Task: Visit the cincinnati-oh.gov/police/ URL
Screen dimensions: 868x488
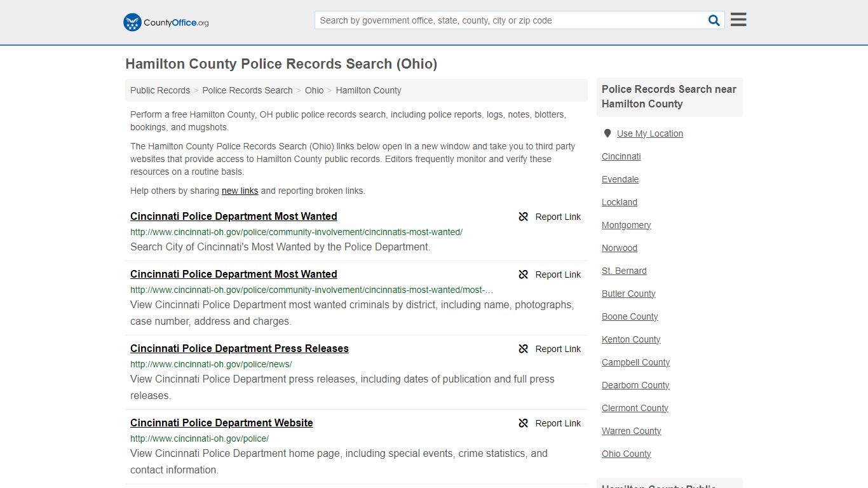Action: point(200,438)
